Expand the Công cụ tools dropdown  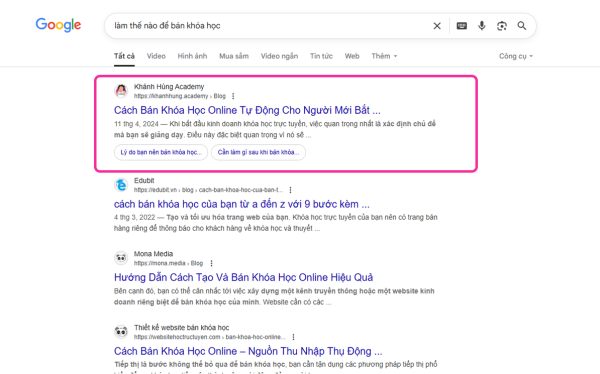[x=516, y=56]
